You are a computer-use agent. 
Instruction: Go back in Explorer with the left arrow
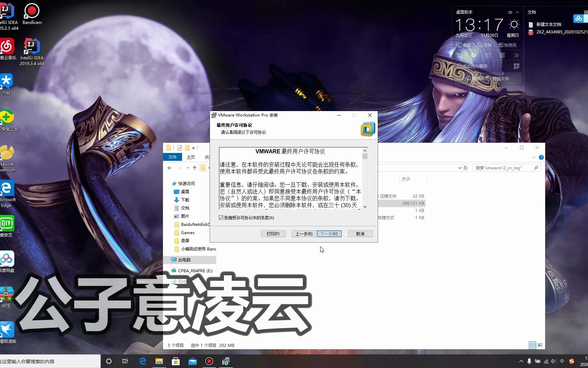tap(169, 168)
